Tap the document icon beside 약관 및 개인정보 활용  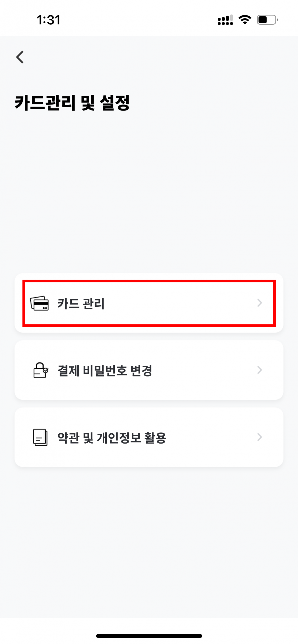click(x=40, y=437)
